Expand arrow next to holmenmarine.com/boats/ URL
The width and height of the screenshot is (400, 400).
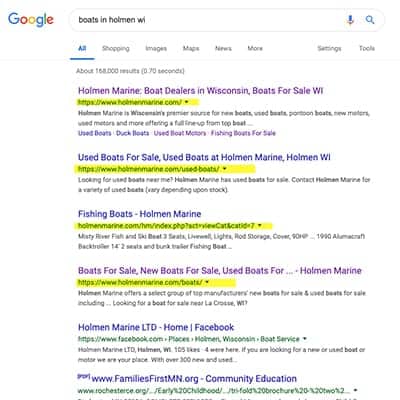tap(207, 282)
